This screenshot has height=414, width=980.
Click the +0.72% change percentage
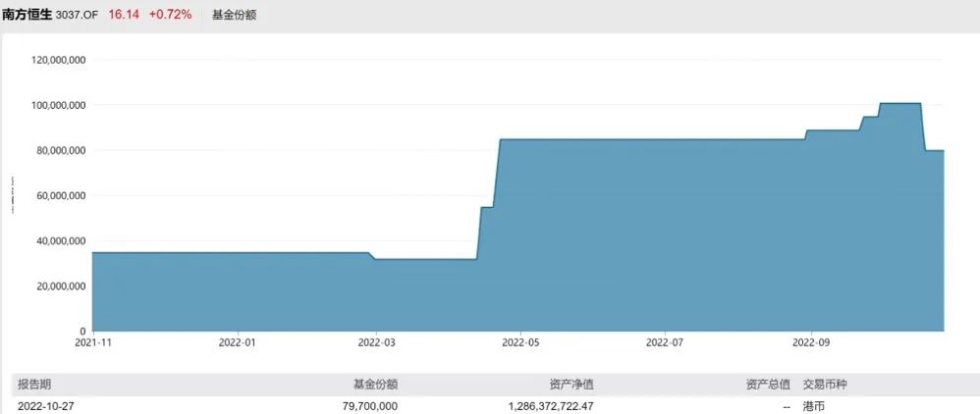tap(170, 15)
